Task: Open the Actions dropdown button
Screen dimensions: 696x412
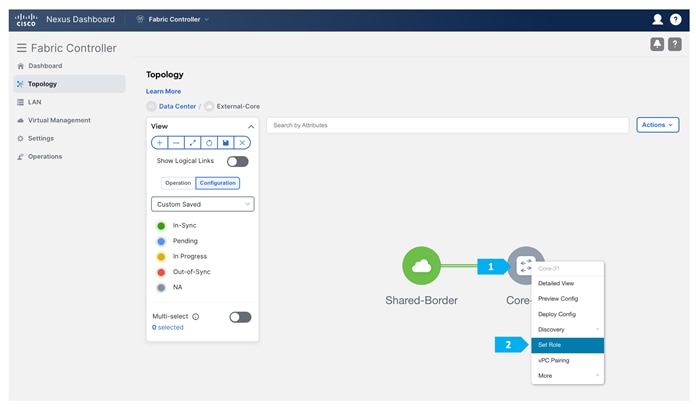Action: [657, 125]
